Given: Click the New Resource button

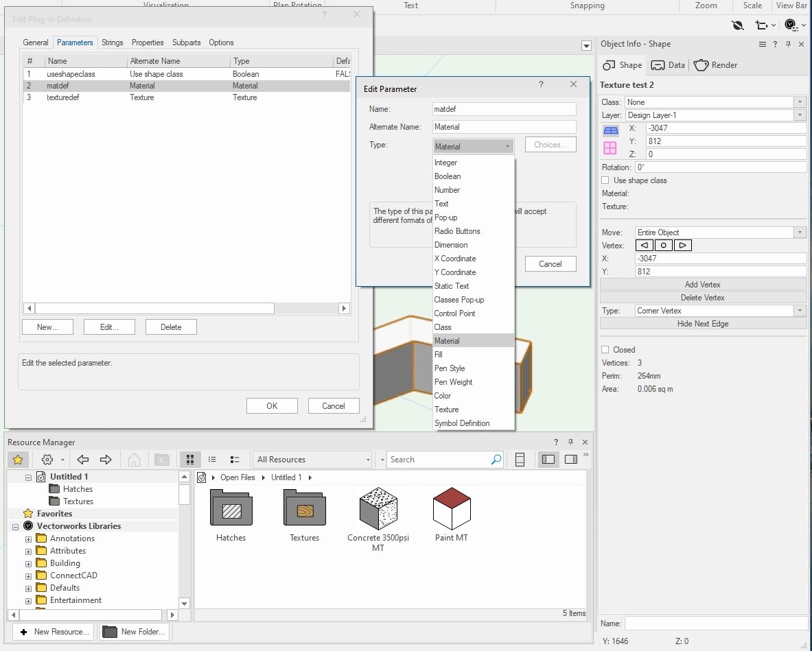Looking at the screenshot, I should pos(53,632).
